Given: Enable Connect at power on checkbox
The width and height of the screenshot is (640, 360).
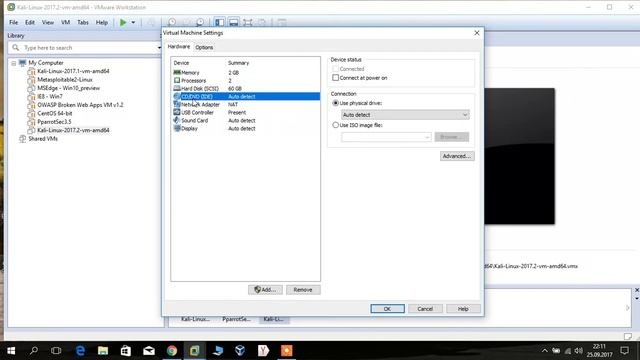Looking at the screenshot, I should tap(336, 78).
